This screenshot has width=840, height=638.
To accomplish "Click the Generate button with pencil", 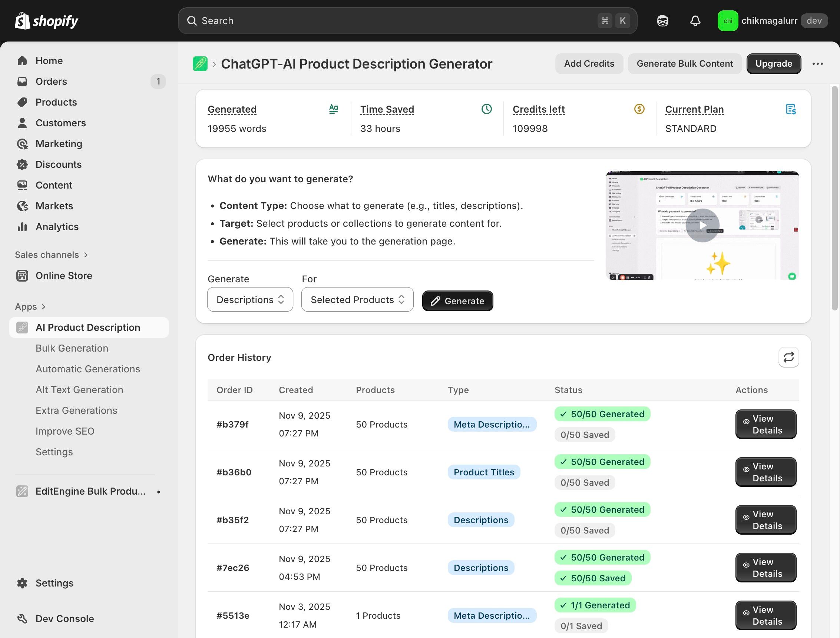I will pyautogui.click(x=457, y=301).
